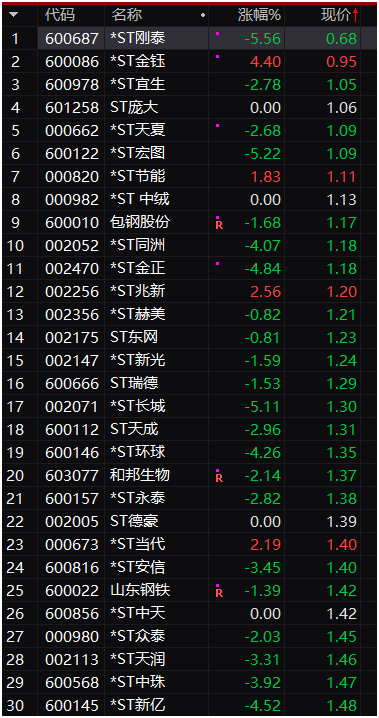This screenshot has height=718, width=379.
Task: Select stock code 000662
Action: (72, 131)
